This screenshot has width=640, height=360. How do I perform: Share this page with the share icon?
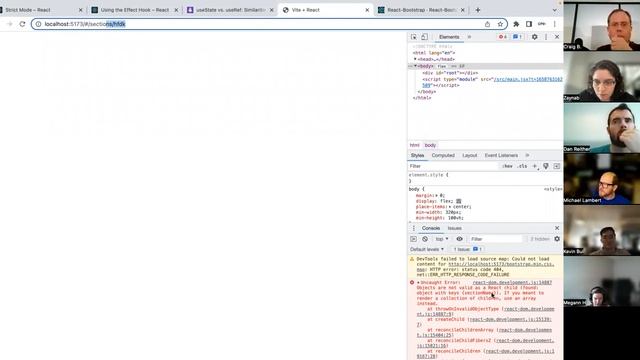(x=487, y=24)
